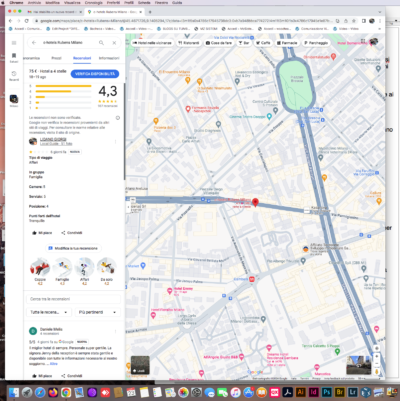Click the back arrow in the search box
This screenshot has height=401, width=400.
[34, 43]
